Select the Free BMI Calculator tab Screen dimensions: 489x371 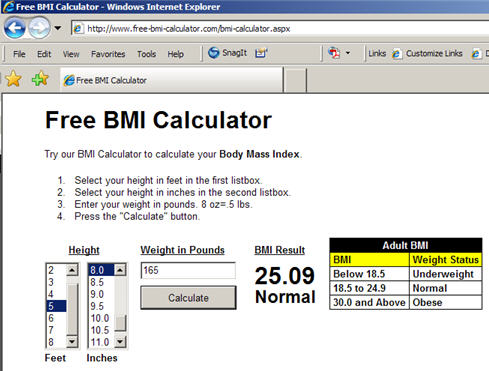click(x=172, y=80)
